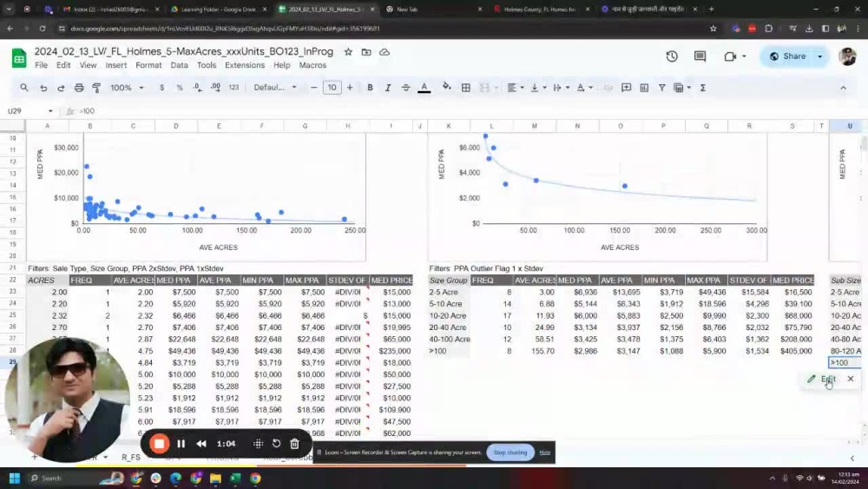Hide the screen sharing notice
This screenshot has height=489, width=868.
[545, 453]
